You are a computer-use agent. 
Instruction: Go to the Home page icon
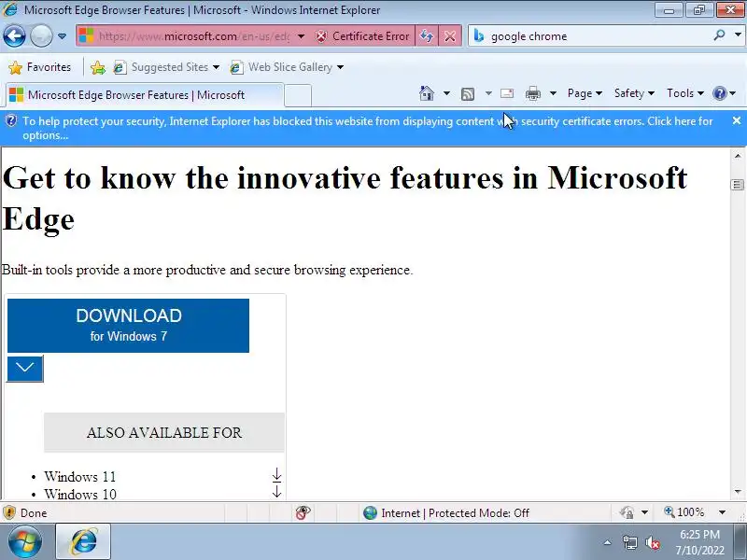(x=427, y=93)
